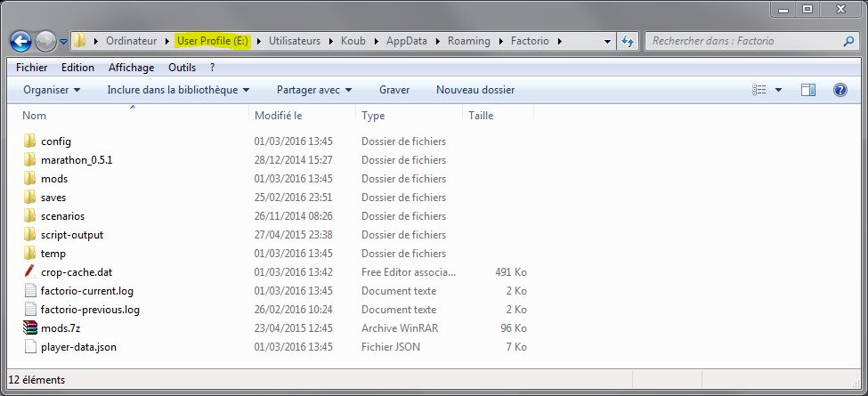The height and width of the screenshot is (396, 868).
Task: Select the mods.7z WinRAR archive icon
Action: [29, 328]
